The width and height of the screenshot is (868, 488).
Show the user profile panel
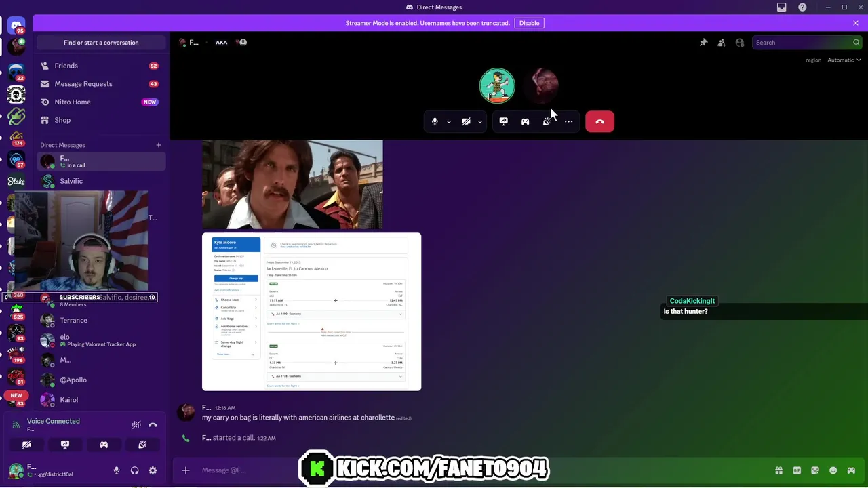tap(740, 42)
